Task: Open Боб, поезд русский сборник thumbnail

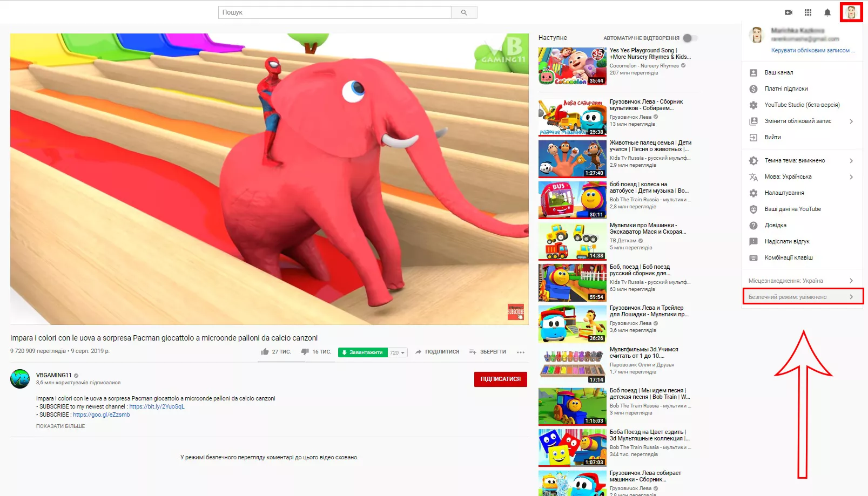Action: pyautogui.click(x=572, y=282)
